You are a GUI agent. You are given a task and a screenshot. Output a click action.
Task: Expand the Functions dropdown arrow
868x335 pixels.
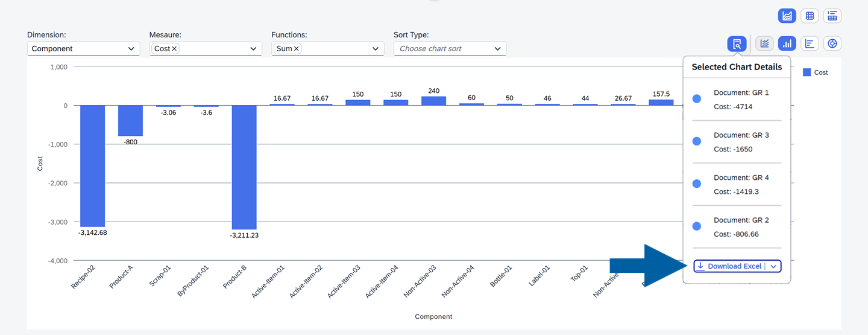tap(376, 49)
